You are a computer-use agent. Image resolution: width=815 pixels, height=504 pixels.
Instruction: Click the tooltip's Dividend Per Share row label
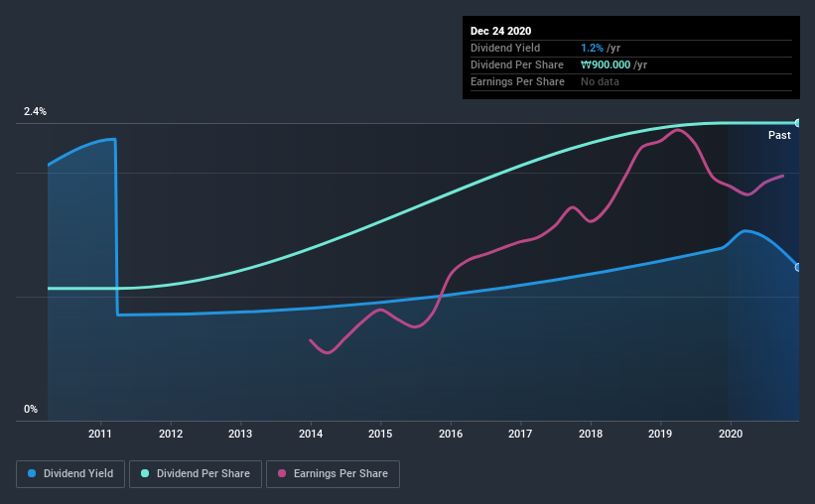point(516,64)
